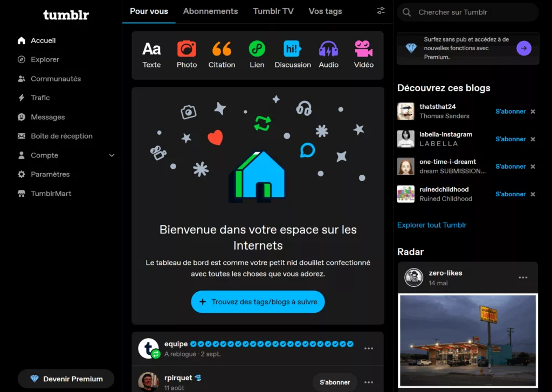This screenshot has width=552, height=392.
Task: Open the equipe blog name
Action: [176, 344]
